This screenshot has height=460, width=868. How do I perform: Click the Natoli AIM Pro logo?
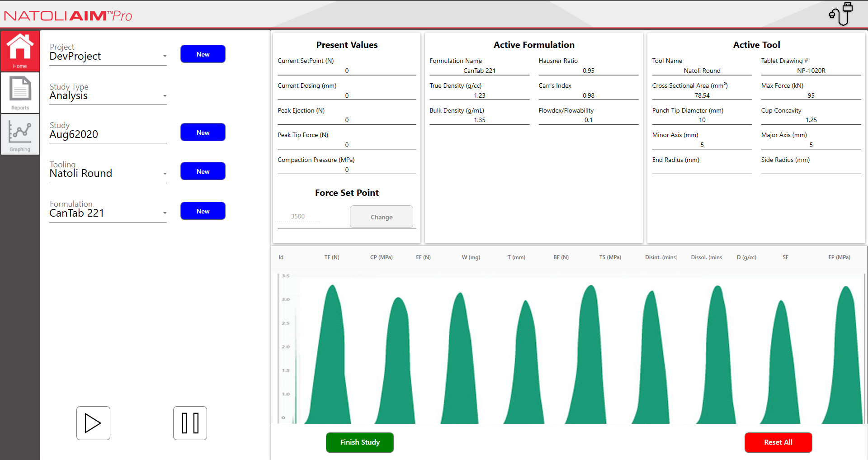[x=68, y=16]
